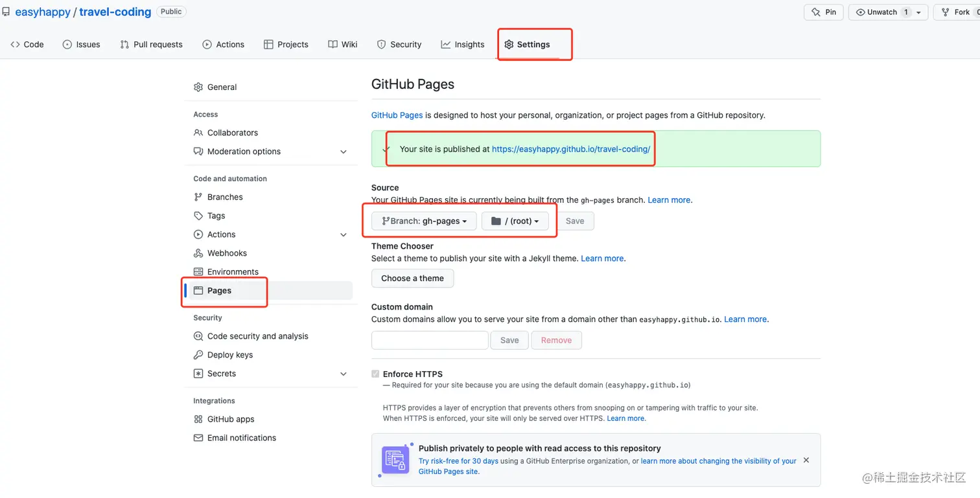Expand the Moderation options chevron

click(344, 152)
